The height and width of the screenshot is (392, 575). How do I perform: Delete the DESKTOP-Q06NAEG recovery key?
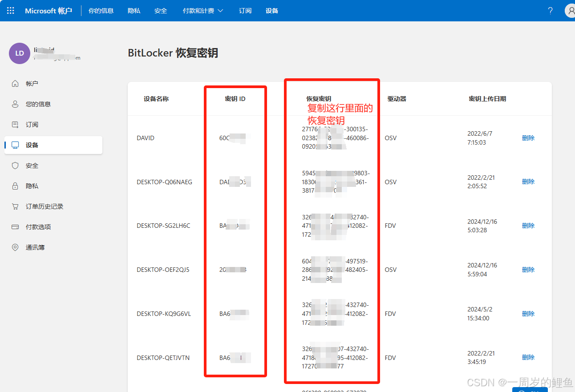(528, 182)
